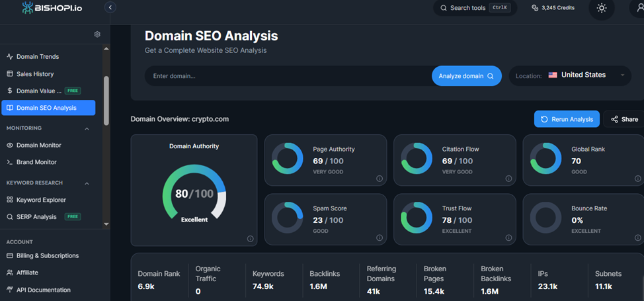Screen dimensions: 644x301
Task: Click the API Documentation code icon
Action: click(10, 290)
